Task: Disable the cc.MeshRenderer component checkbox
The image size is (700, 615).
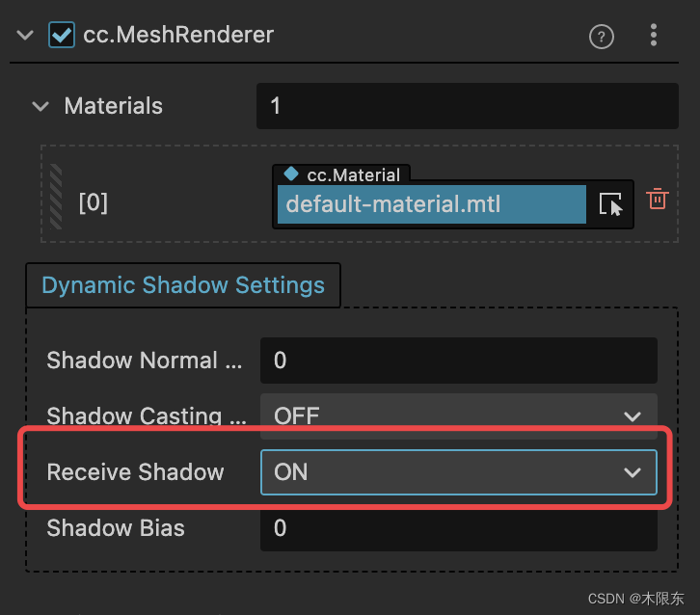Action: (62, 35)
